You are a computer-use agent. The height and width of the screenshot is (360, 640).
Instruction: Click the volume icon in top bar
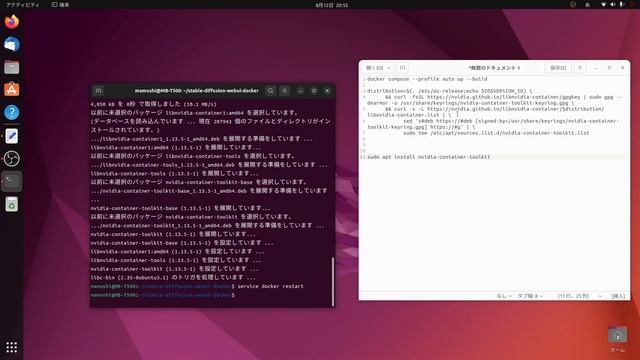coord(613,4)
